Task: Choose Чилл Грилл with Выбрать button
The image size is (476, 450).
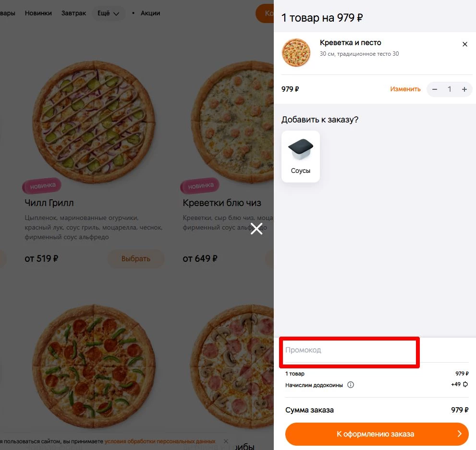Action: click(136, 259)
